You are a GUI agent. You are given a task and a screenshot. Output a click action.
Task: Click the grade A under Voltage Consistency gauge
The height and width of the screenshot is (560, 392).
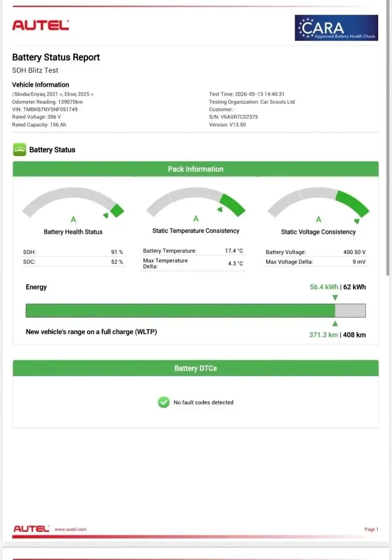(318, 219)
